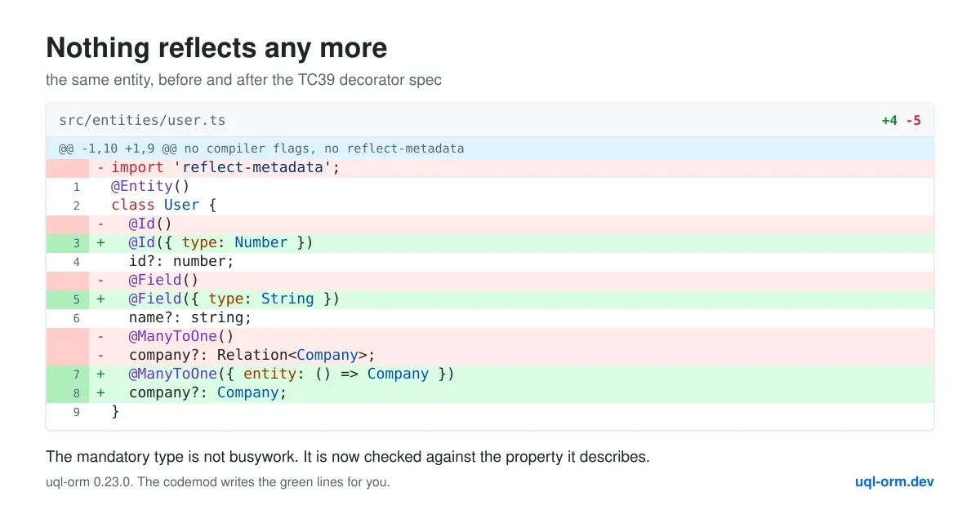Viewport: 980px width, 514px height.
Task: Click the id?: number line
Action: 490,261
